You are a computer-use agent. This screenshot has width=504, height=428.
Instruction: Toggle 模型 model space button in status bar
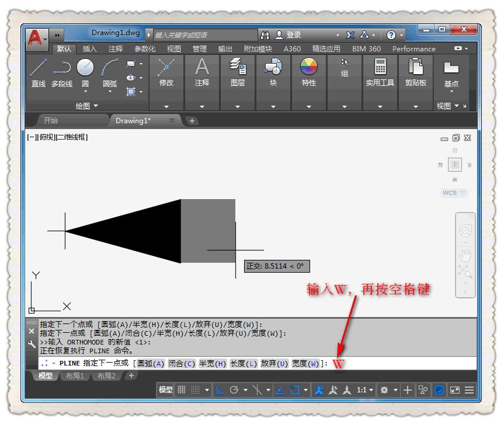[166, 390]
